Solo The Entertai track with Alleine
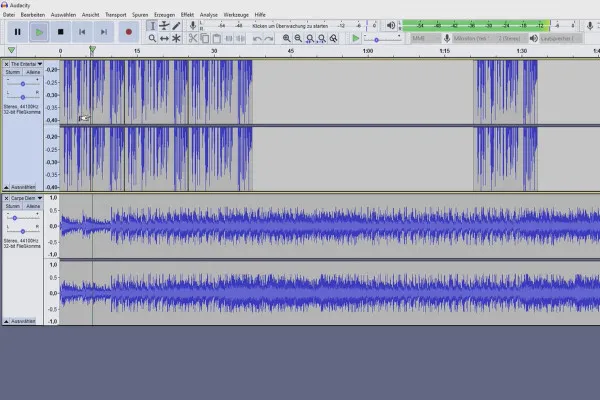Viewport: 600px width, 400px height. (33, 72)
